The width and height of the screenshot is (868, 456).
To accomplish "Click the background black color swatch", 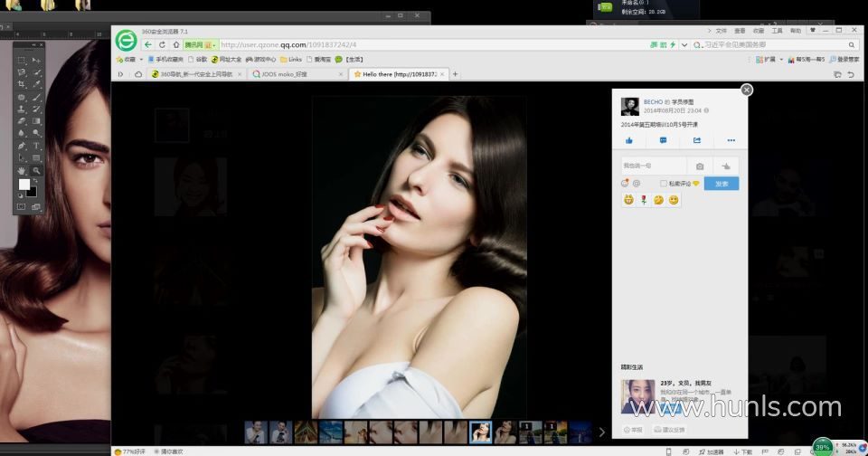I will click(33, 193).
